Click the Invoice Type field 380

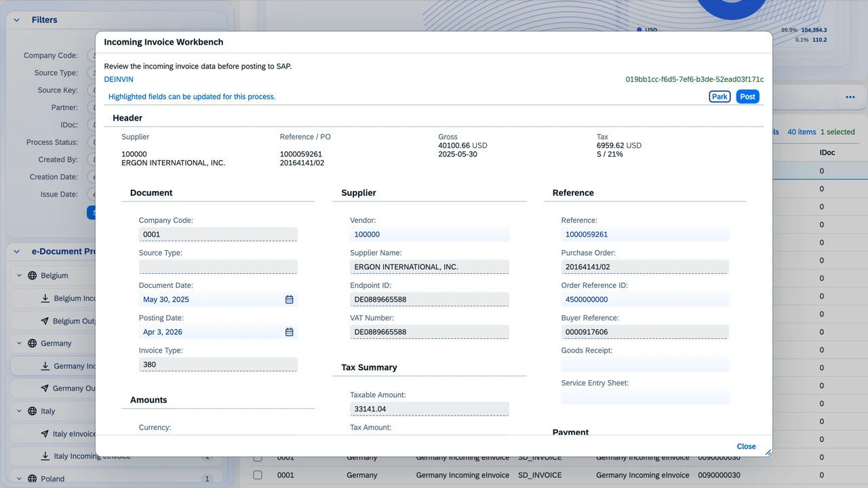tap(218, 365)
